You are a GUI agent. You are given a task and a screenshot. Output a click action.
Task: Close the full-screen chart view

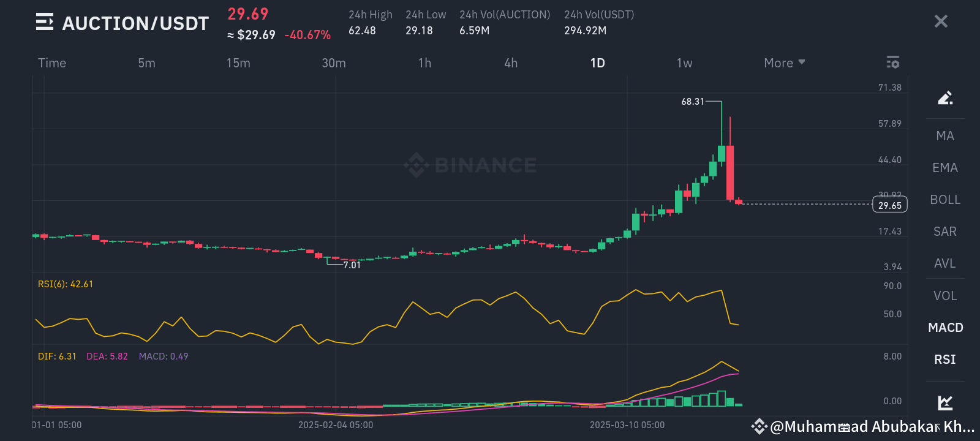(941, 21)
